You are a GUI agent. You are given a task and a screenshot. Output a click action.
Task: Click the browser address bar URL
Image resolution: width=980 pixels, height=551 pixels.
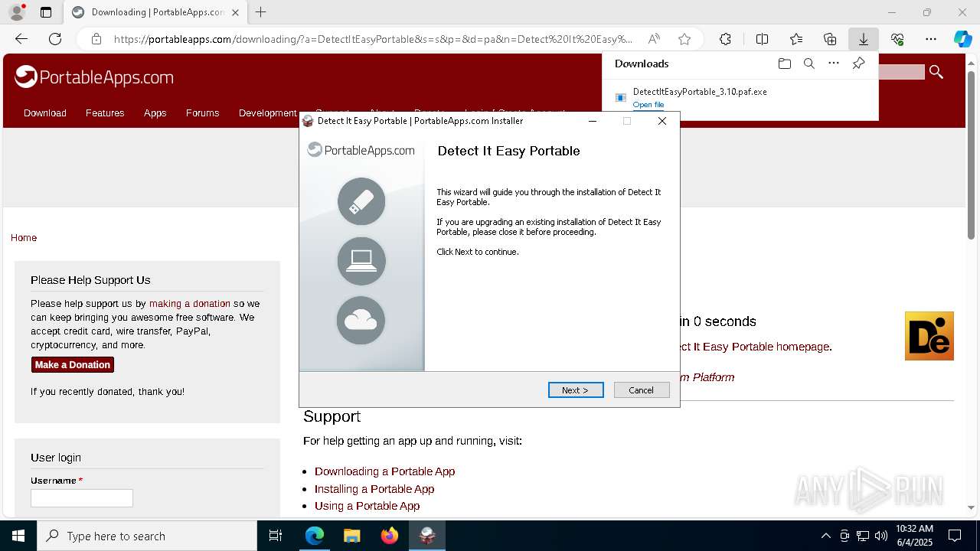click(x=374, y=39)
